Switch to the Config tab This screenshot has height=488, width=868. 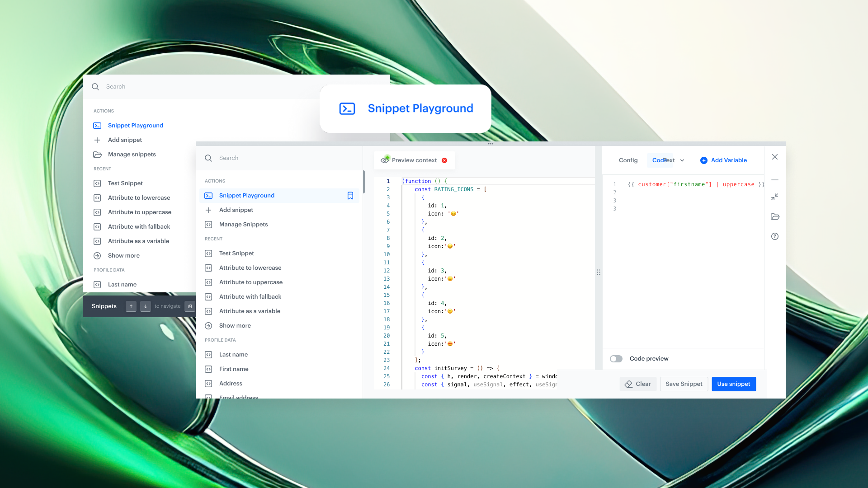point(628,160)
